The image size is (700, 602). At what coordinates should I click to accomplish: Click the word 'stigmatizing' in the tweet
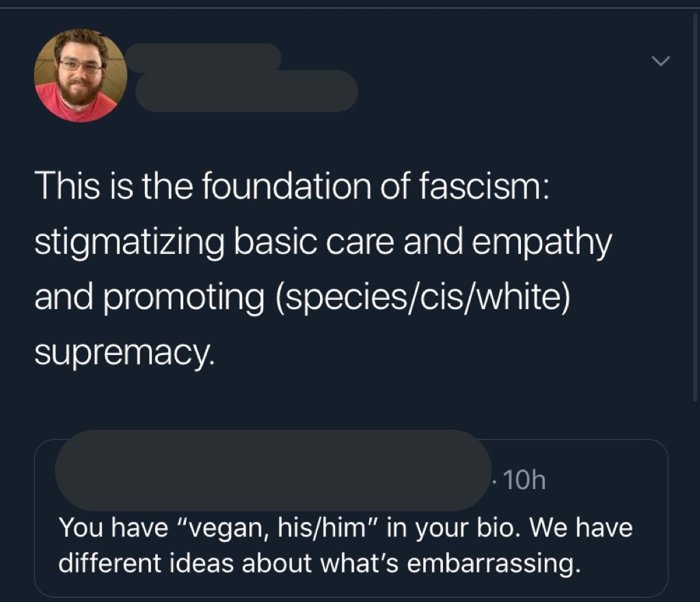tap(129, 242)
